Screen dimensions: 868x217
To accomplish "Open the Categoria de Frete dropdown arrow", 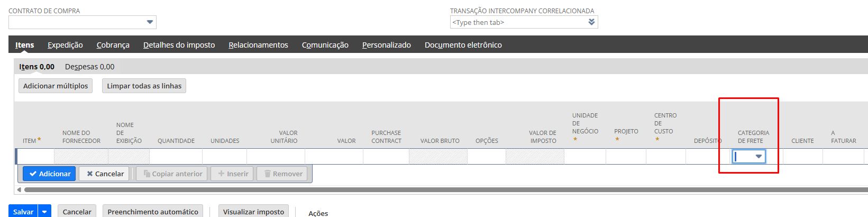I will coord(759,157).
